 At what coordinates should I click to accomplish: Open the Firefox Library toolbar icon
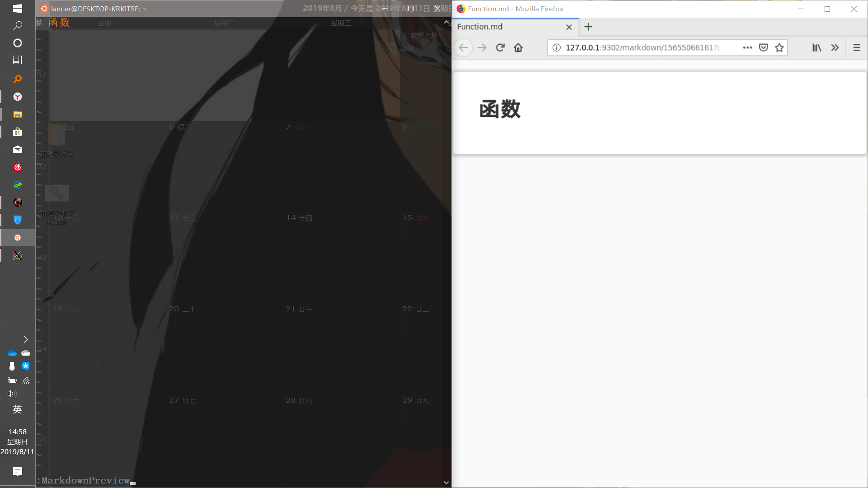[816, 47]
